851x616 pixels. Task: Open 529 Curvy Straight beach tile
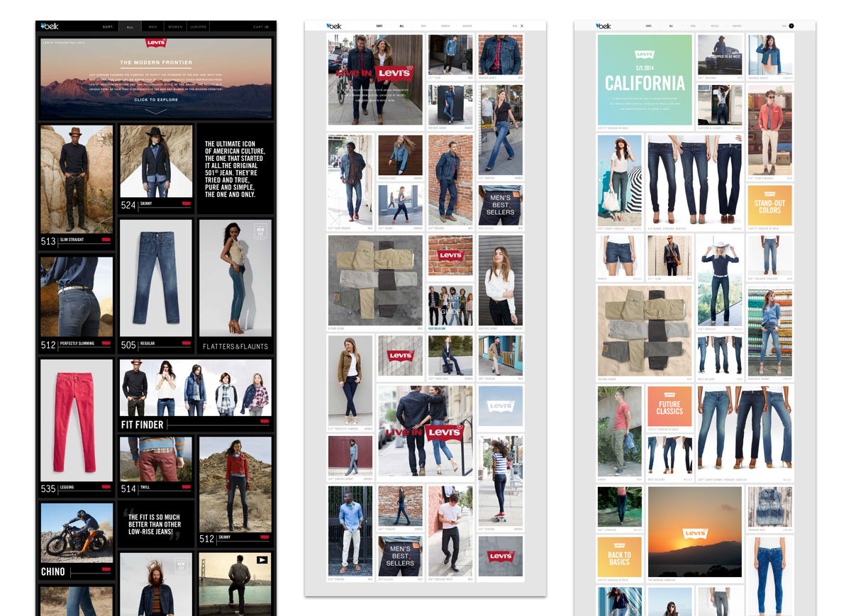(x=619, y=182)
